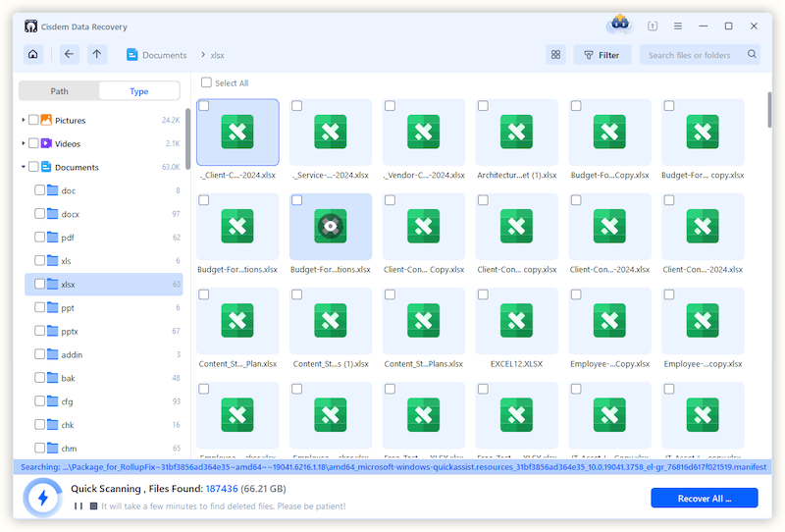Select Content_St...Plans.xlsx file name
The width and height of the screenshot is (785, 532).
pos(424,364)
